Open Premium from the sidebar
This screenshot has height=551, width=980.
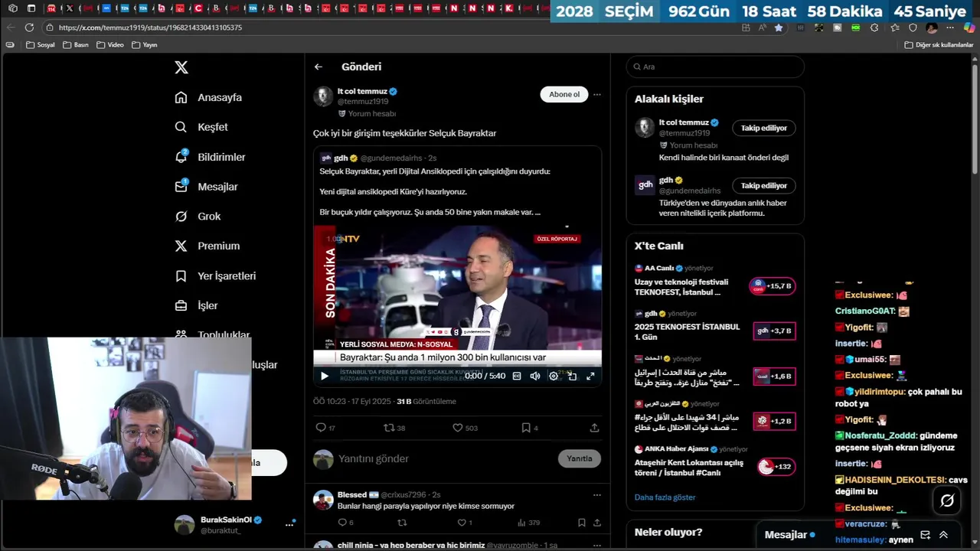(207, 246)
